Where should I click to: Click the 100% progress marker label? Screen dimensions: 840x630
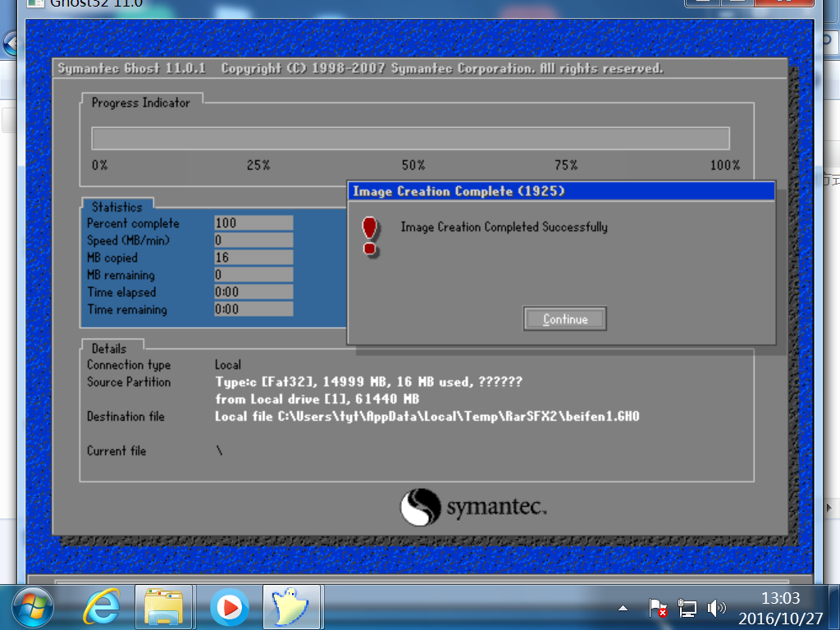pyautogui.click(x=725, y=165)
